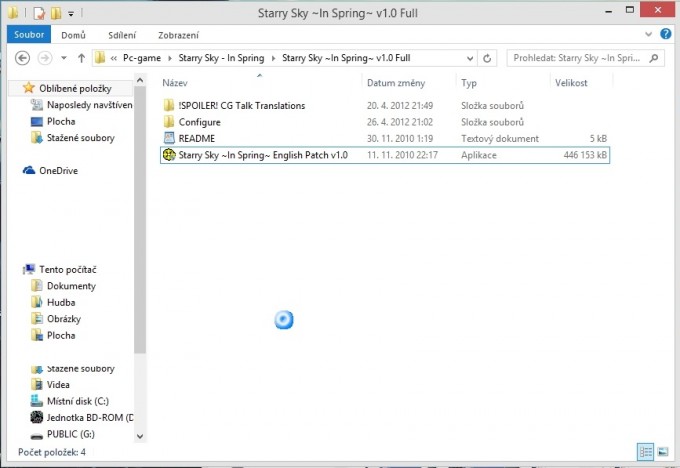The height and width of the screenshot is (468, 680).
Task: Expand the breadcrumb arrow after Pc-game
Action: coord(170,58)
